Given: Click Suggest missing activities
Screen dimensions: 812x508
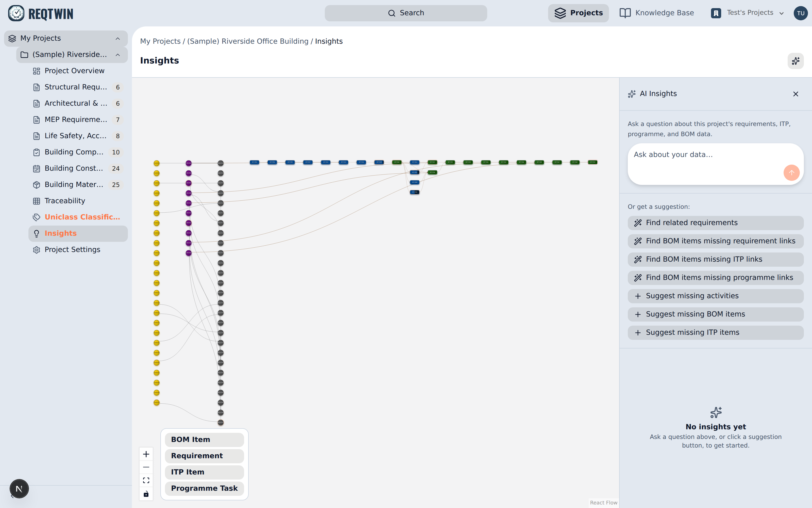Looking at the screenshot, I should [715, 296].
